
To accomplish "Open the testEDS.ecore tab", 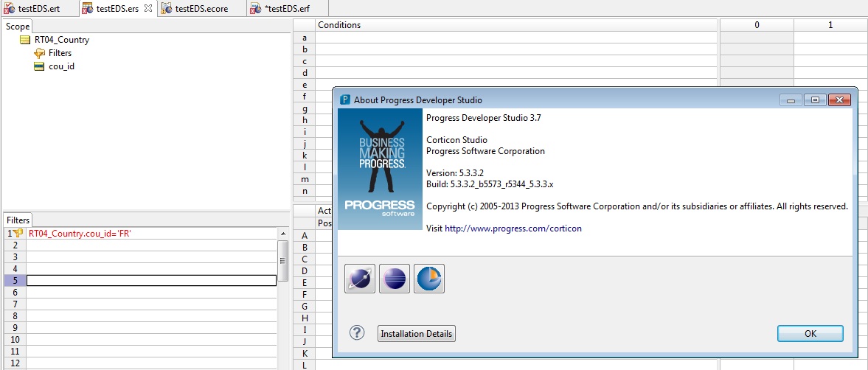I will [201, 8].
